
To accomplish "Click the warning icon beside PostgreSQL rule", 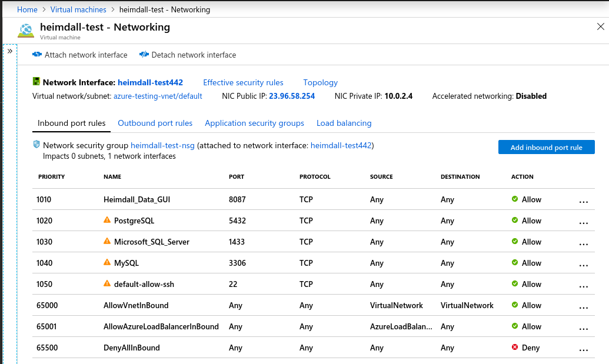I will click(107, 221).
